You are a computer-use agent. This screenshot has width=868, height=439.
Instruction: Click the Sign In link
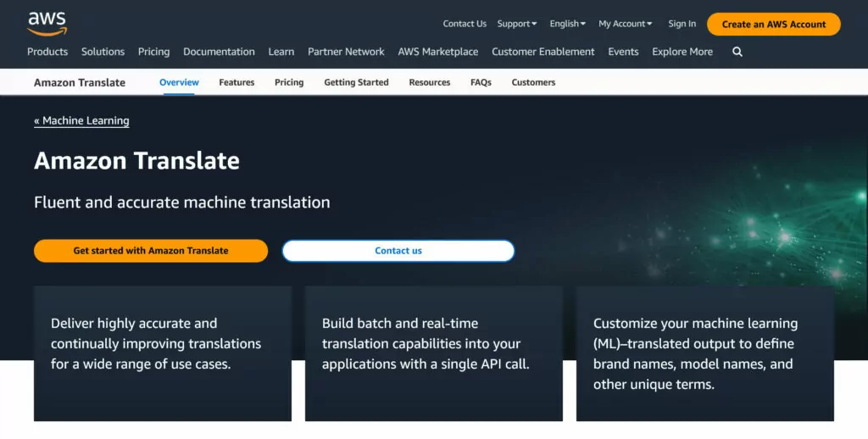point(682,24)
